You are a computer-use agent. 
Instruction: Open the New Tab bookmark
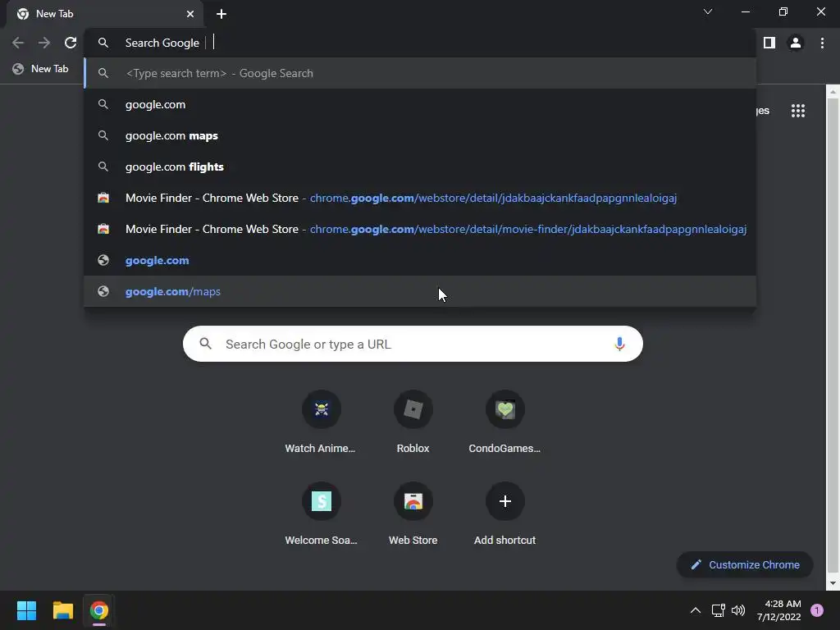(41, 69)
